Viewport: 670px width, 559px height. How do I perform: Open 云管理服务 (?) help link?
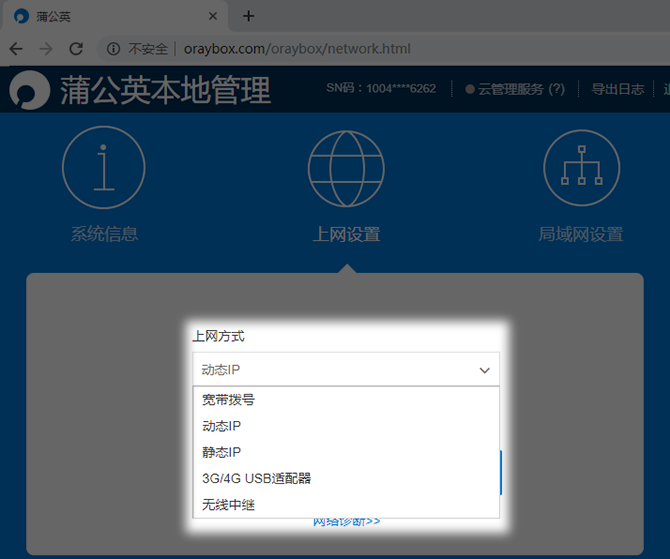521,89
